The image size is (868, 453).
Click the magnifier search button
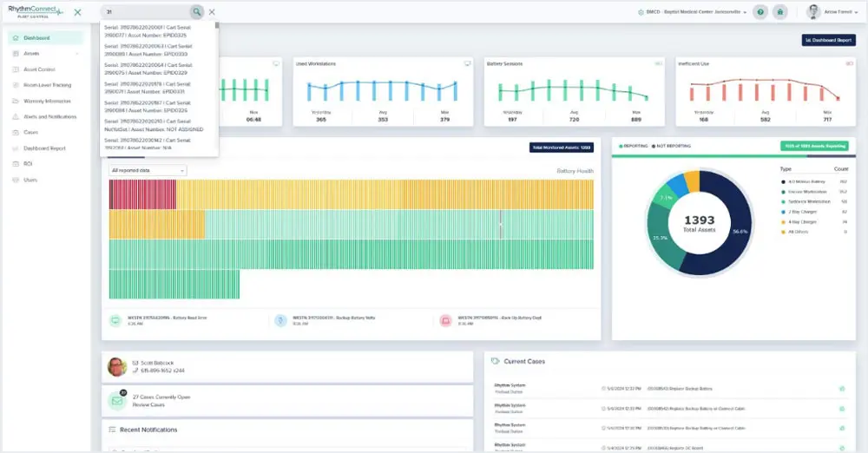196,11
